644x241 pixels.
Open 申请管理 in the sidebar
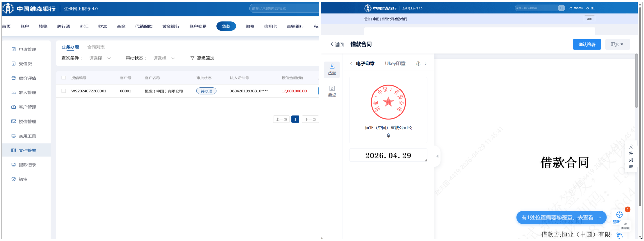[27, 49]
